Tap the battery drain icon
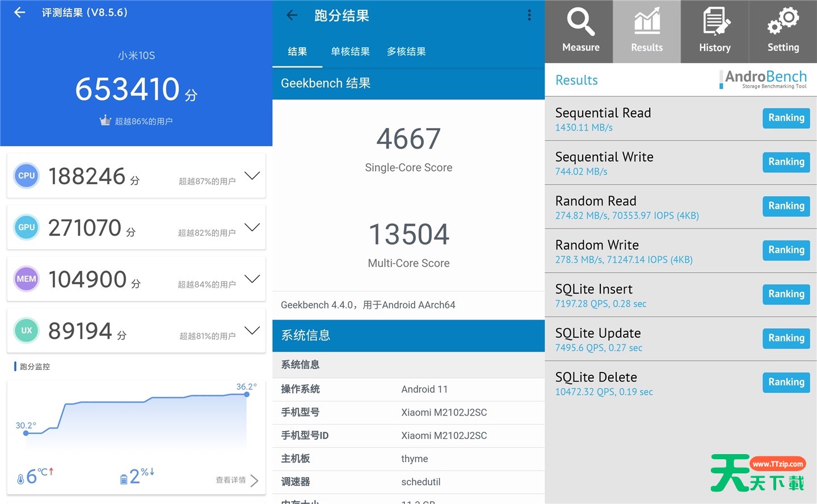Viewport: 817px width, 504px height. pos(124,480)
